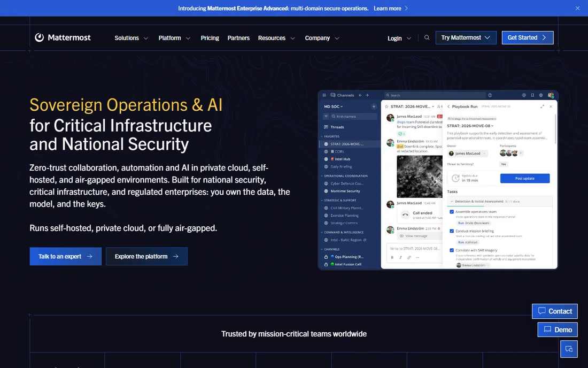Add a participant with the plus icon
Viewport: 588px width, 368px height.
521,153
